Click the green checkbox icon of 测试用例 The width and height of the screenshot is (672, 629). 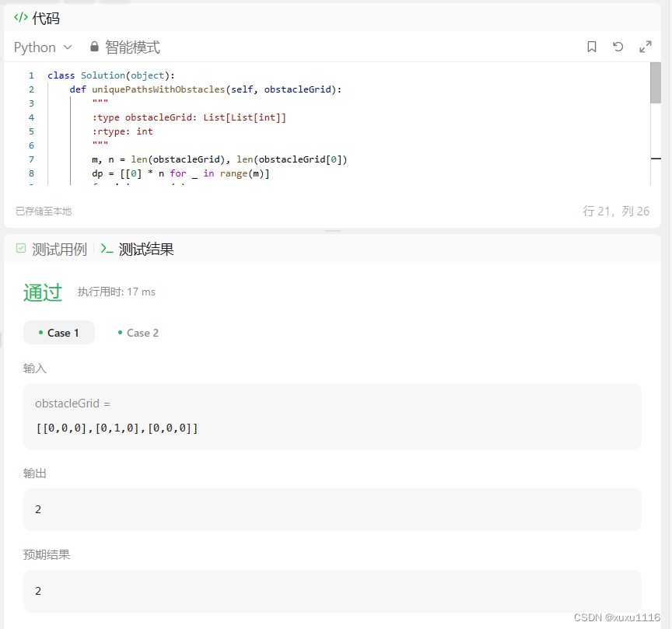21,248
